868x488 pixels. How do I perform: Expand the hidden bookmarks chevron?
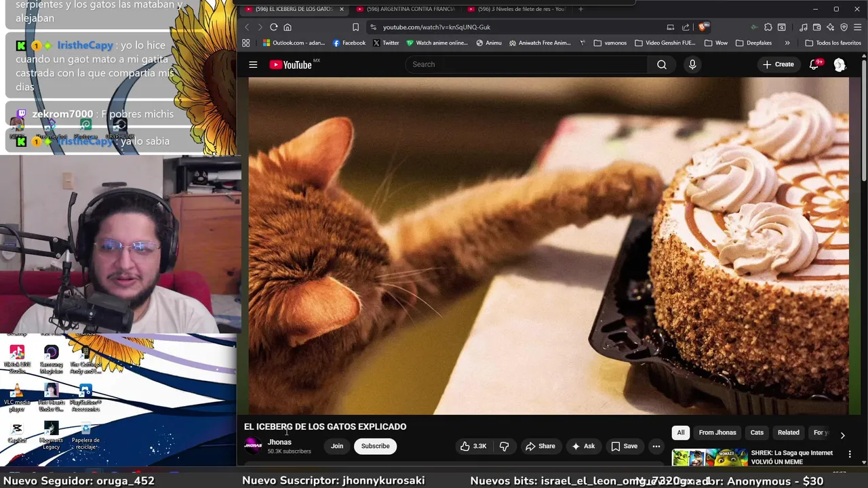coord(787,43)
